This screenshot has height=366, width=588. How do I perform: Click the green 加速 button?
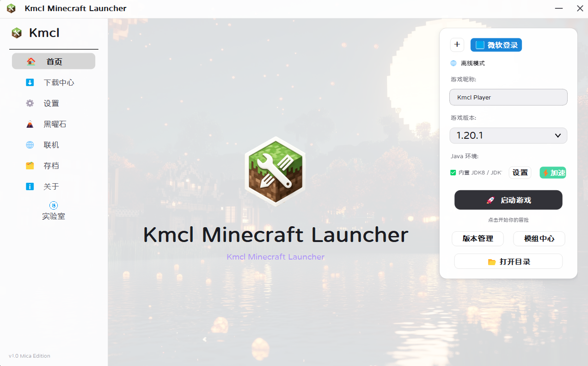tap(553, 173)
